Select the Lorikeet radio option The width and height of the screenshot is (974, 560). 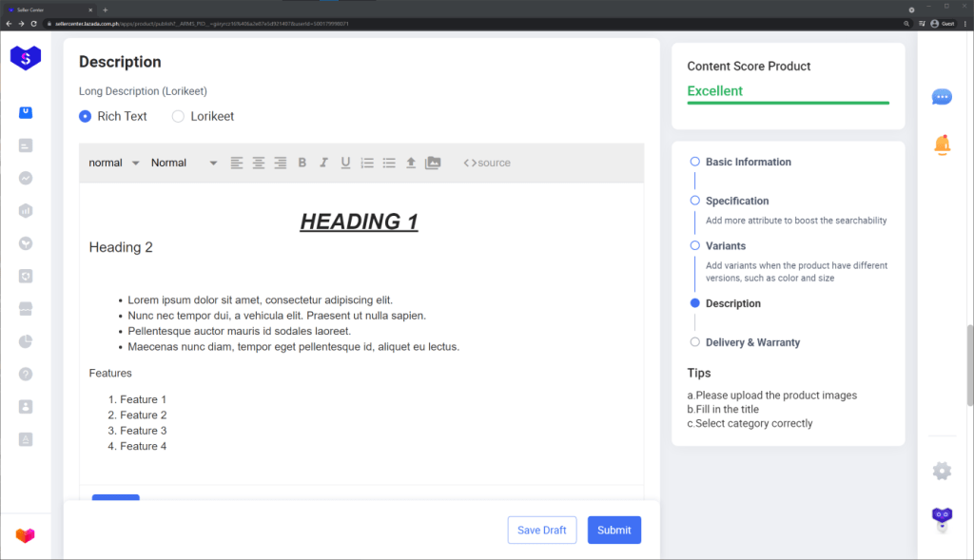coord(178,116)
